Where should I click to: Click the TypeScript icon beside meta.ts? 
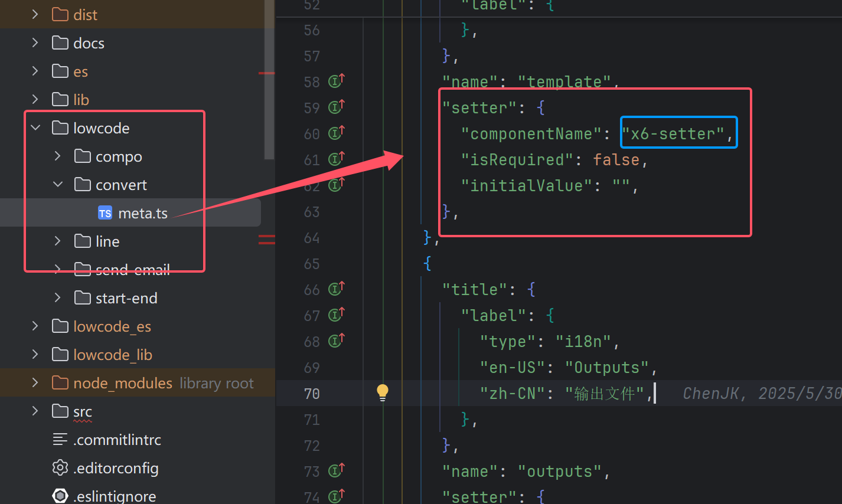[105, 212]
